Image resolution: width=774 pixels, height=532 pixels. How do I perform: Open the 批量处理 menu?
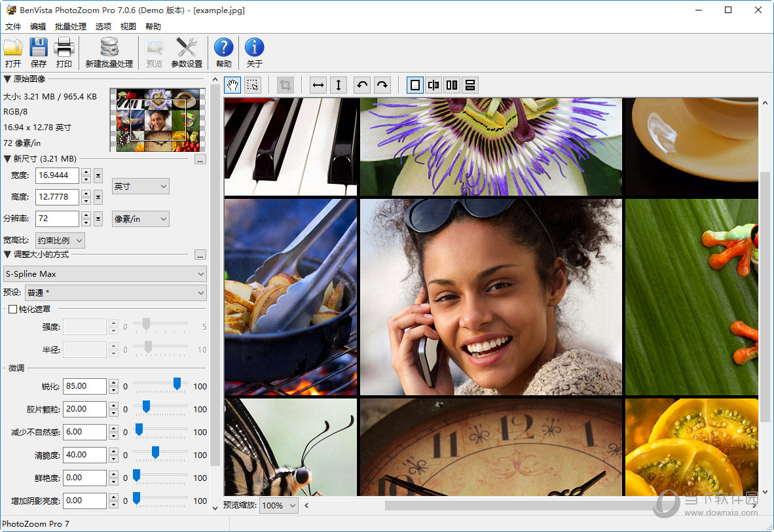coord(71,26)
